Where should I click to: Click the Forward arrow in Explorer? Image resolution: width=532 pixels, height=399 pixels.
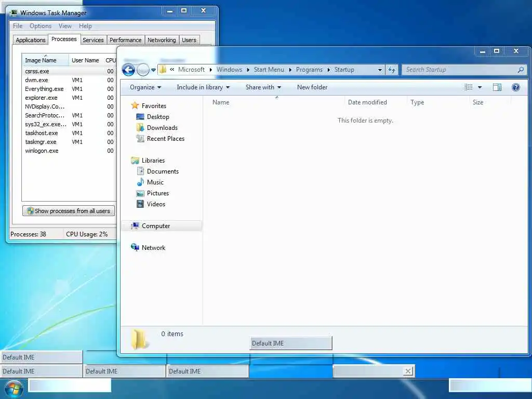tap(143, 70)
